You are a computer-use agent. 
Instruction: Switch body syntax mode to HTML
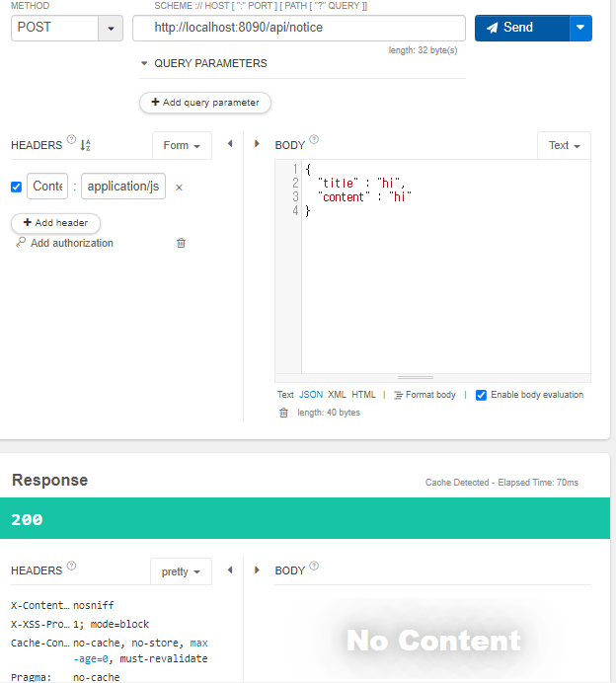[x=363, y=395]
